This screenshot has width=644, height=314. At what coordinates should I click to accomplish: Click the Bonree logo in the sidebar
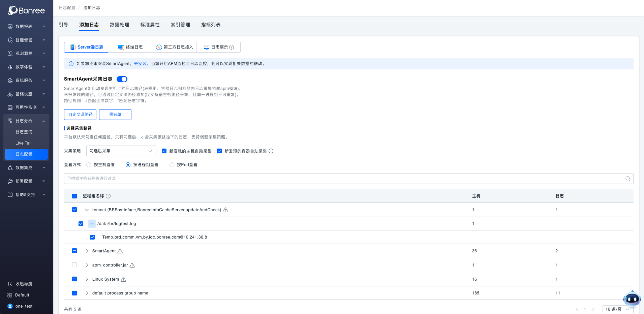pyautogui.click(x=26, y=10)
